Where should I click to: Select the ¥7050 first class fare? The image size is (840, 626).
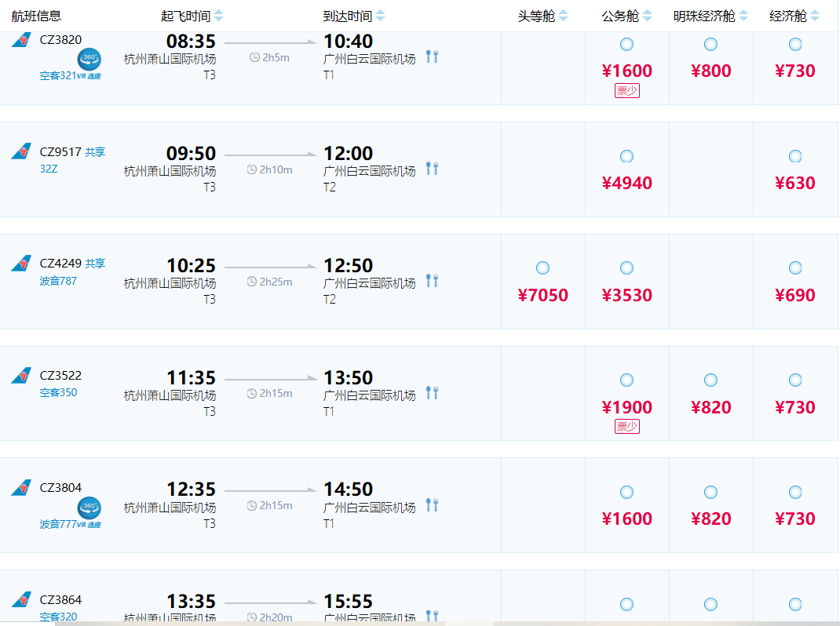coord(542,268)
